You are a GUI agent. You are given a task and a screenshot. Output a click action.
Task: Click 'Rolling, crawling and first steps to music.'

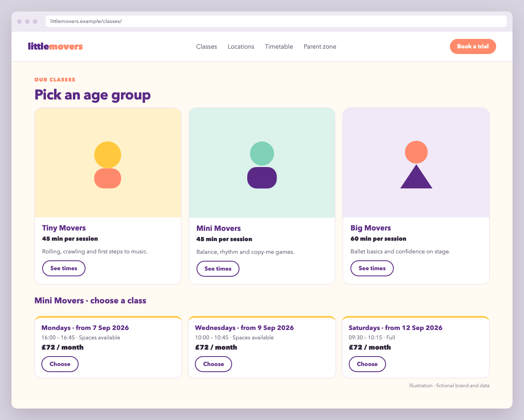(95, 252)
